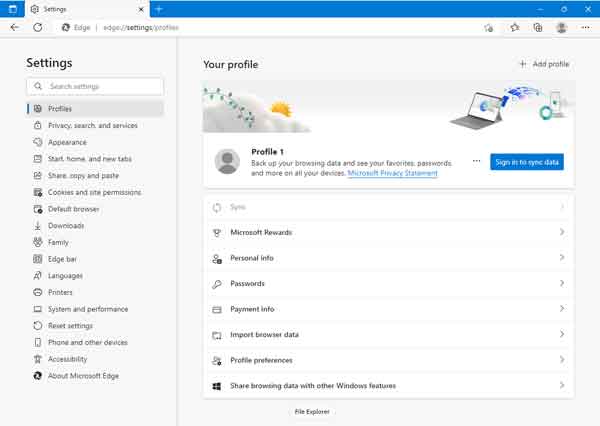Click the Import browser data icon
This screenshot has height=426, width=600.
pyautogui.click(x=217, y=335)
